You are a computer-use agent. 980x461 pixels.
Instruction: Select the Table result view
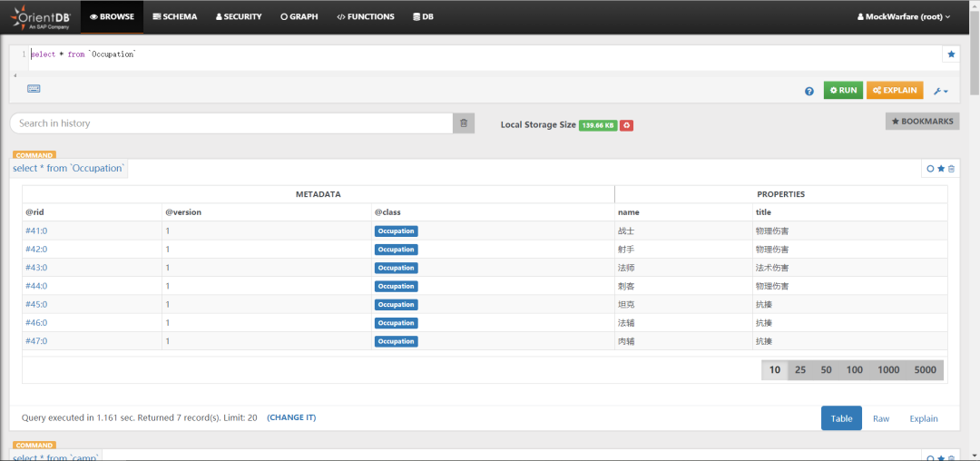point(841,418)
